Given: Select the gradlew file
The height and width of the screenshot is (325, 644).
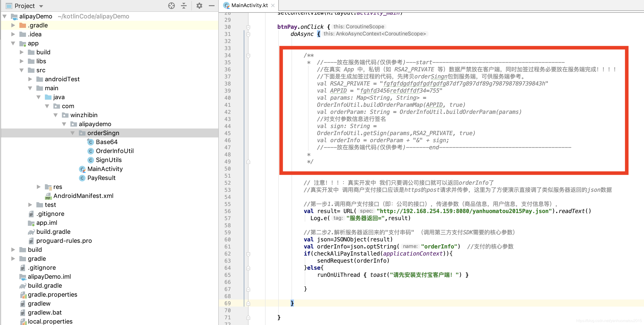Looking at the screenshot, I should coord(39,304).
